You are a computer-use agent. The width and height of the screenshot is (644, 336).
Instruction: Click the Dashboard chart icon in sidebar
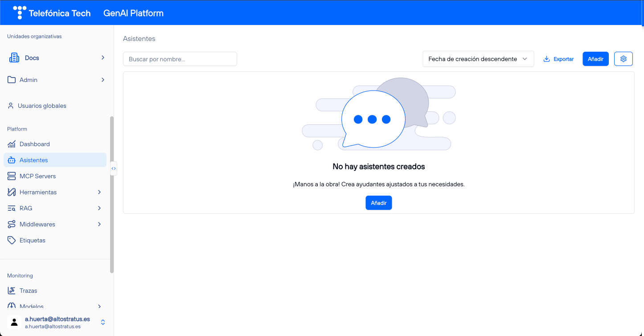pos(12,144)
